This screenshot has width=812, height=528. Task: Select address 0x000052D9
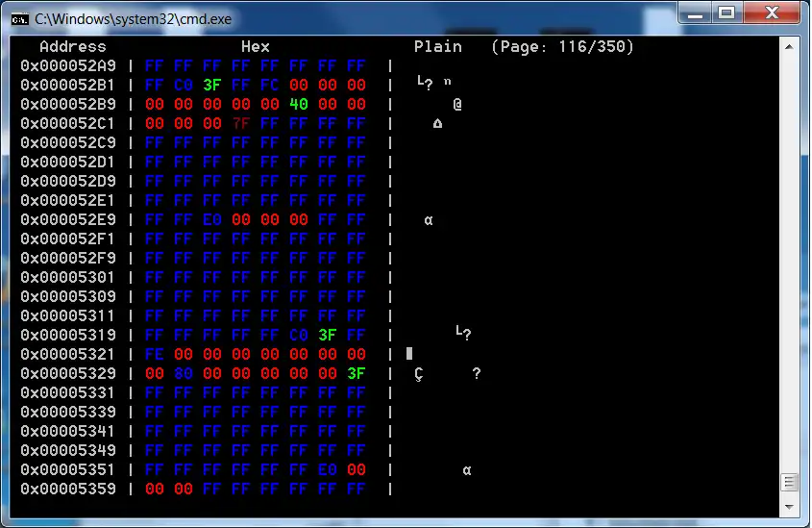pos(68,182)
